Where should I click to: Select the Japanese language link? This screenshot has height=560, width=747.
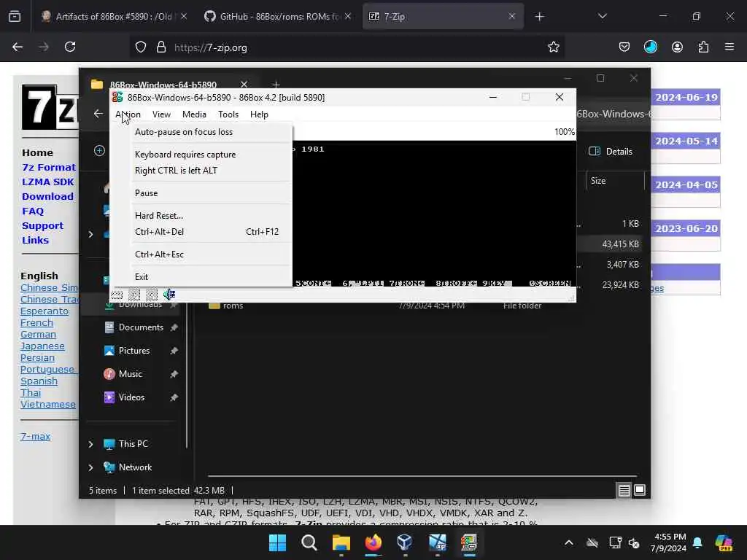point(42,346)
